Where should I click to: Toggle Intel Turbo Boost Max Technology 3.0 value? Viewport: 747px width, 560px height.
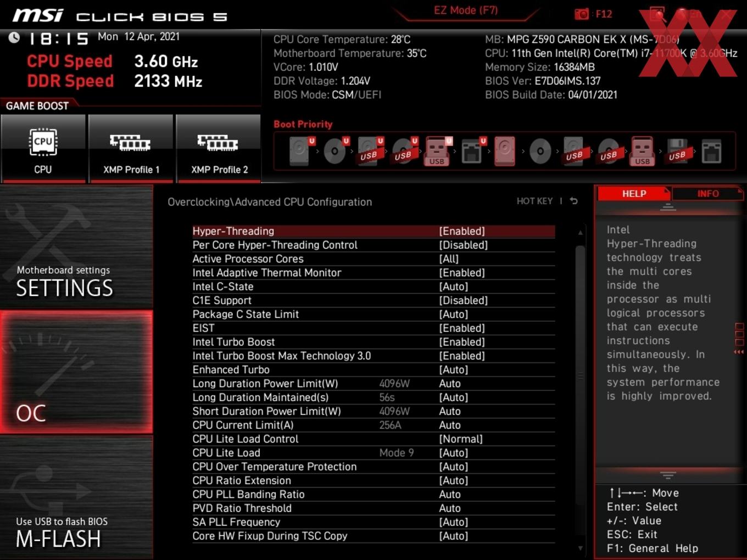(x=462, y=356)
